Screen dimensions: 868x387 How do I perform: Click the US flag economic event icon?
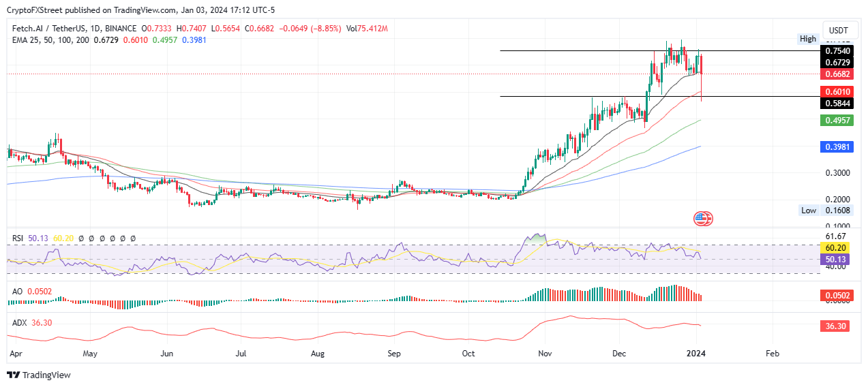point(702,219)
